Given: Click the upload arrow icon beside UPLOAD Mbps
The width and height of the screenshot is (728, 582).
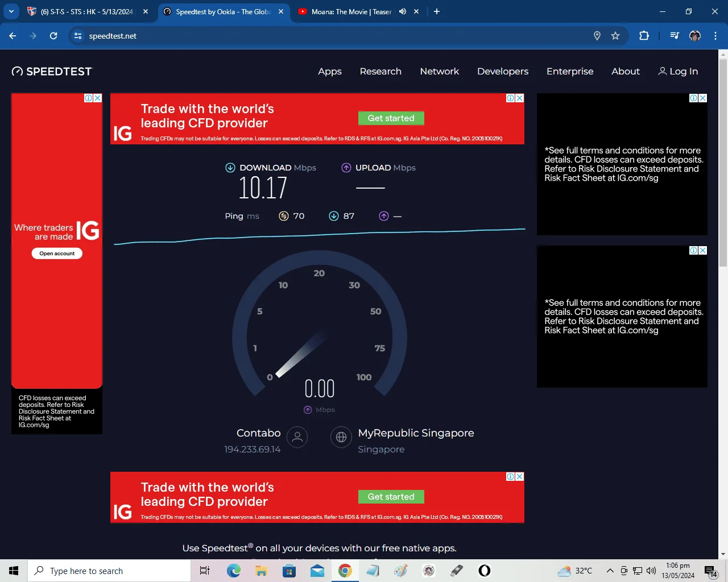Looking at the screenshot, I should click(346, 168).
